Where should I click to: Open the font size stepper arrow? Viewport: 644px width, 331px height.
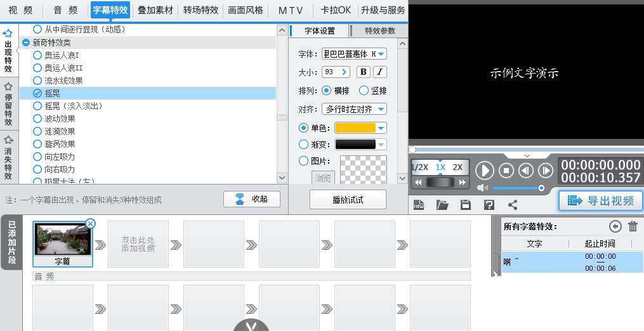[x=344, y=72]
